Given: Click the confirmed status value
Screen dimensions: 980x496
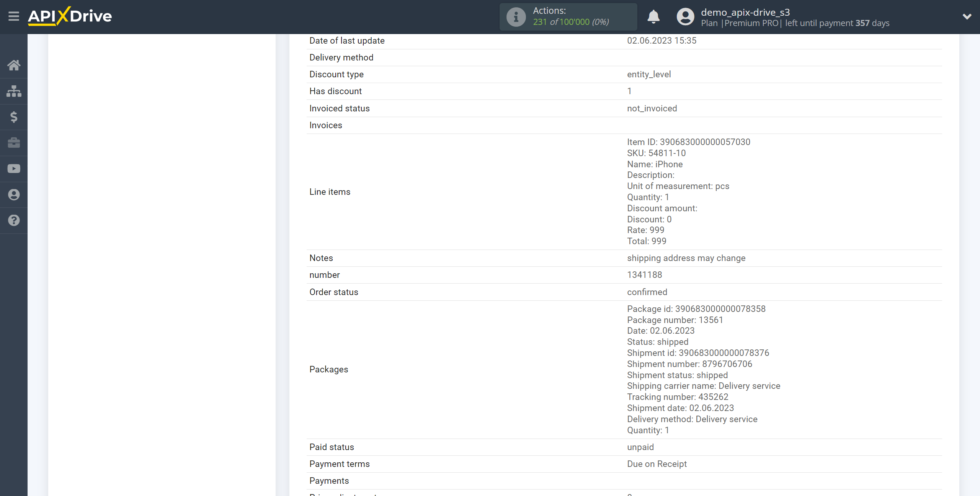Looking at the screenshot, I should click(x=647, y=292).
